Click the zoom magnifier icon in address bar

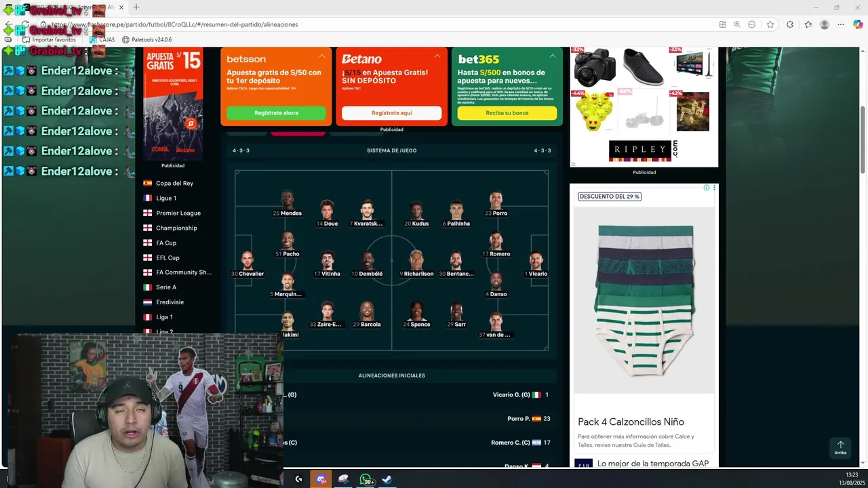[737, 24]
